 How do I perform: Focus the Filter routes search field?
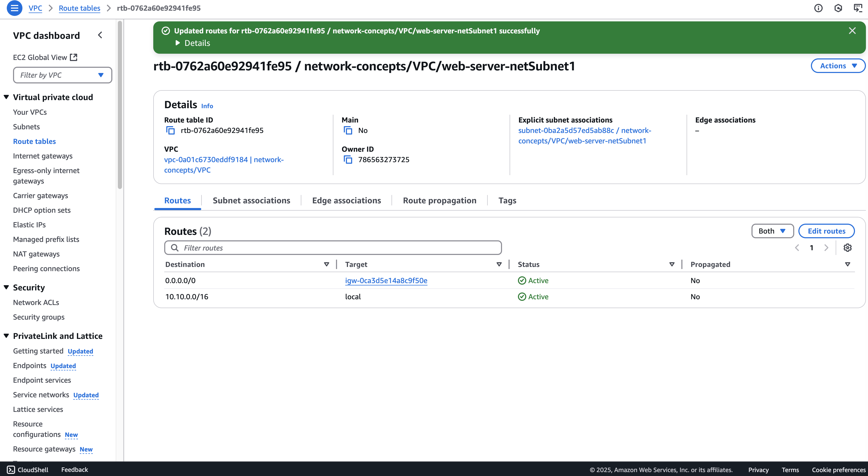tap(333, 248)
